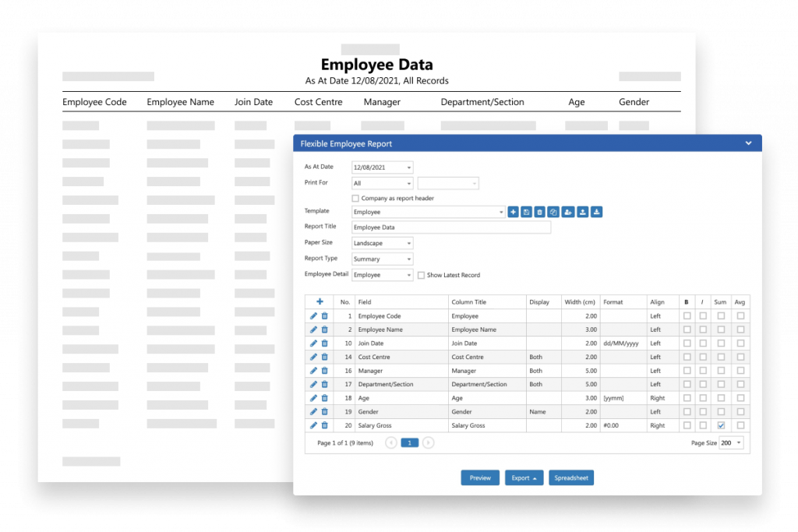The width and height of the screenshot is (798, 532).
Task: Add a new field row to the grid
Action: tap(320, 301)
